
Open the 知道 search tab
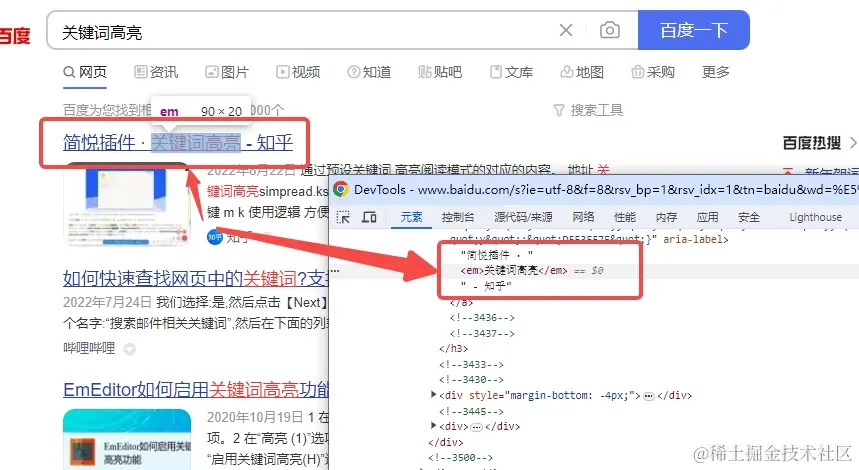(x=369, y=72)
